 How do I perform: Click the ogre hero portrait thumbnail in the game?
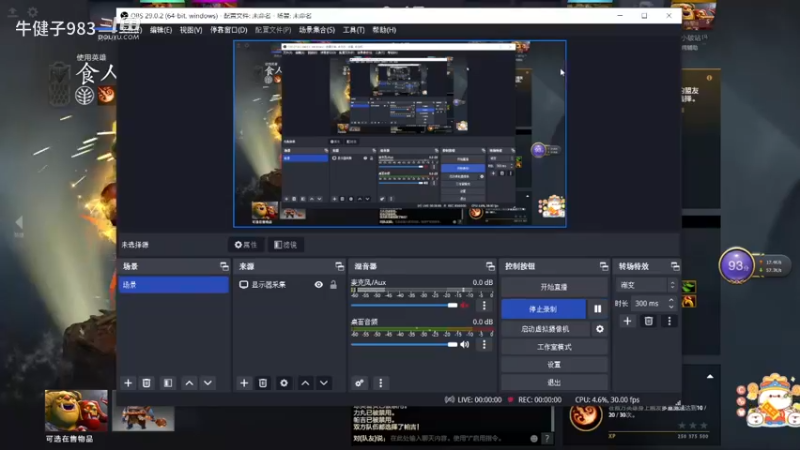click(x=76, y=411)
